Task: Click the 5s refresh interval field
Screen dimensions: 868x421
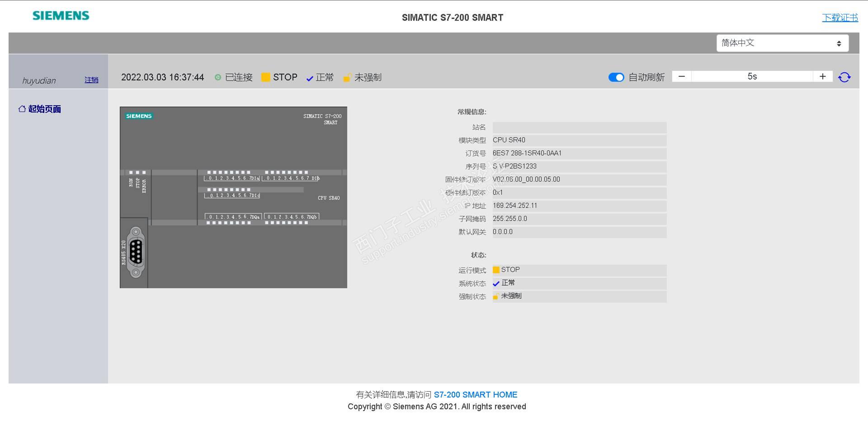Action: 752,76
